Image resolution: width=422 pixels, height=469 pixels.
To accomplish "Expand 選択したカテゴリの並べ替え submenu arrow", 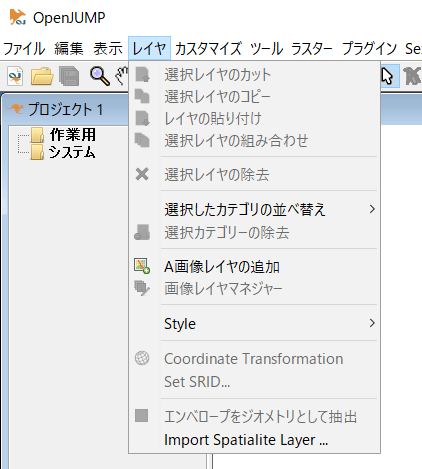I will (x=372, y=209).
